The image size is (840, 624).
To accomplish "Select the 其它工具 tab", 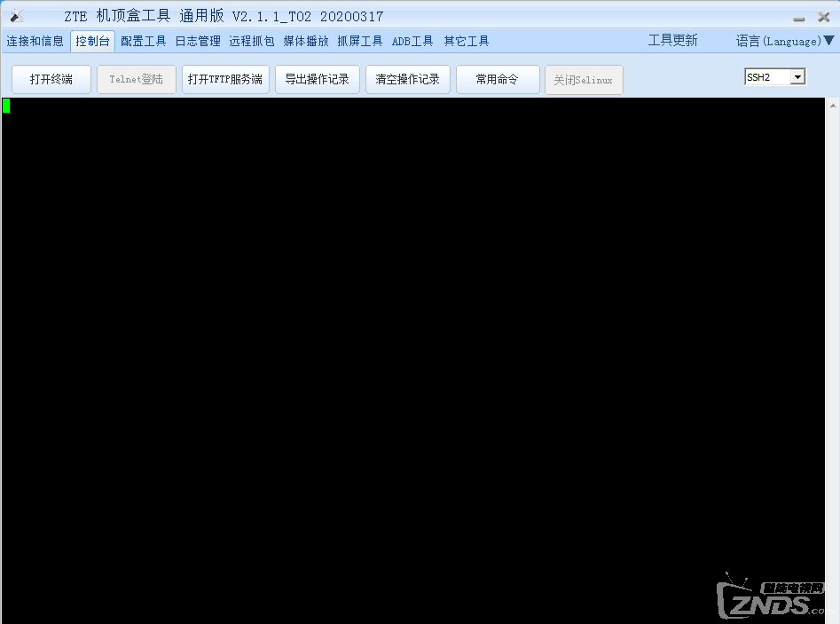I will 466,42.
